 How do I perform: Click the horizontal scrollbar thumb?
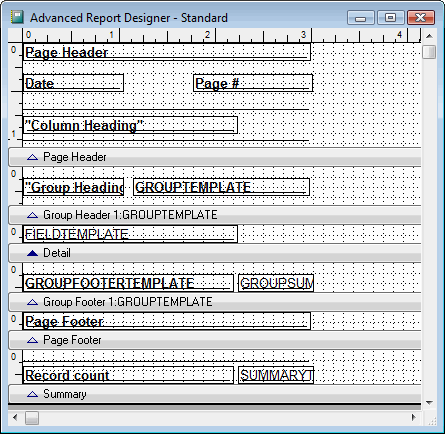click(32, 418)
